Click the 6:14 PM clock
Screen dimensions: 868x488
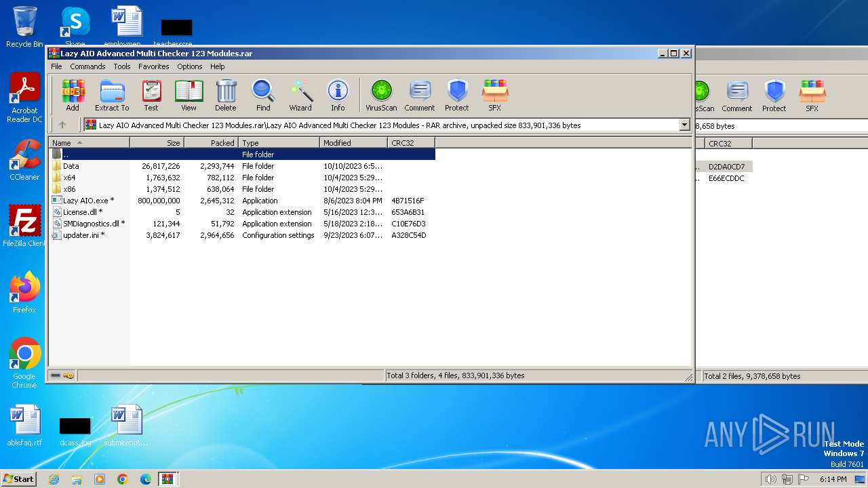pyautogui.click(x=833, y=479)
